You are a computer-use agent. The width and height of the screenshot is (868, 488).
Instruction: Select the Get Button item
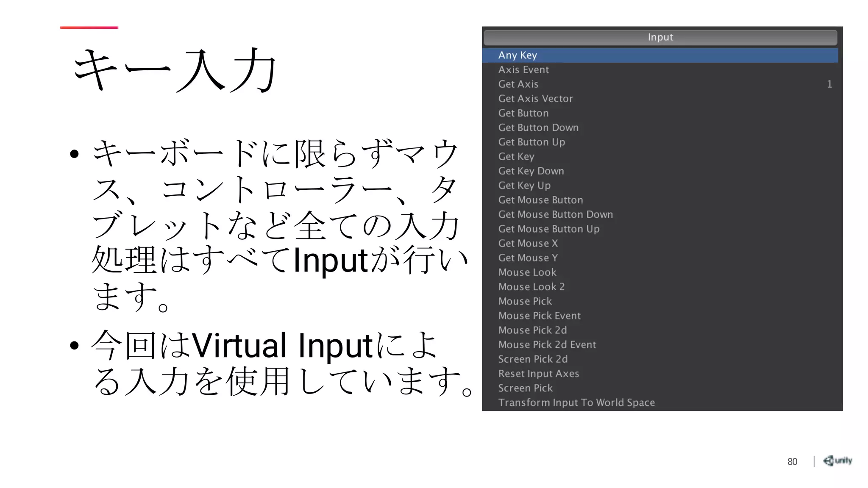[x=523, y=113]
